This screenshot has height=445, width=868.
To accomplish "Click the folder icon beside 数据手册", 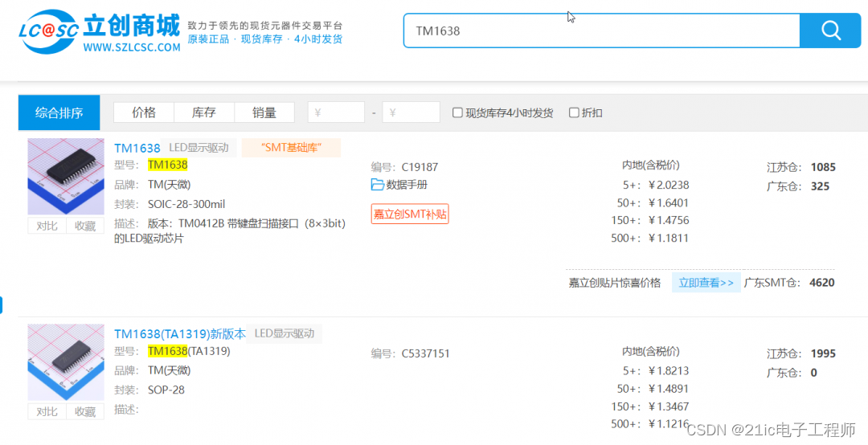I will click(377, 185).
